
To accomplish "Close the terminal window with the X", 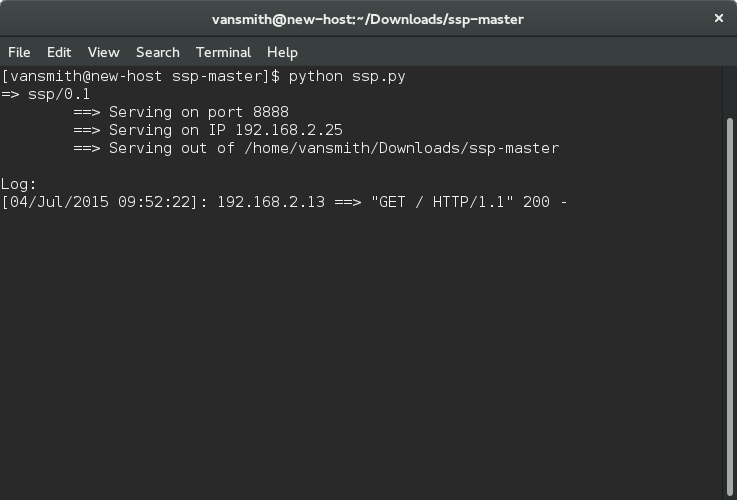I will [719, 18].
